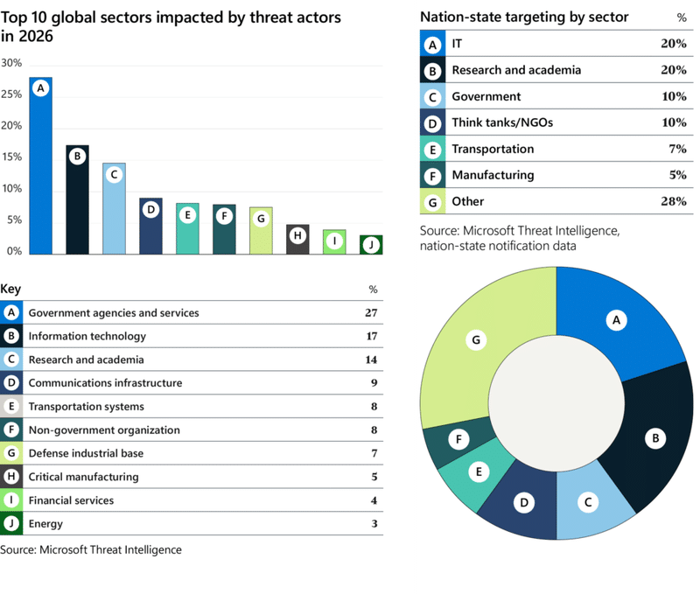Click bar A in the bar chart
The width and height of the screenshot is (700, 594).
[40, 165]
